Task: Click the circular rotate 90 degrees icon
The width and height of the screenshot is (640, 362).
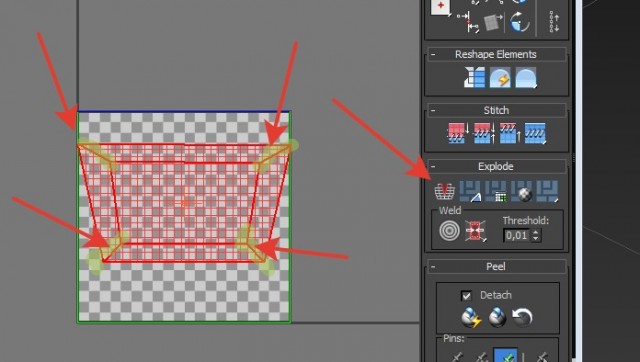Action: (x=520, y=22)
